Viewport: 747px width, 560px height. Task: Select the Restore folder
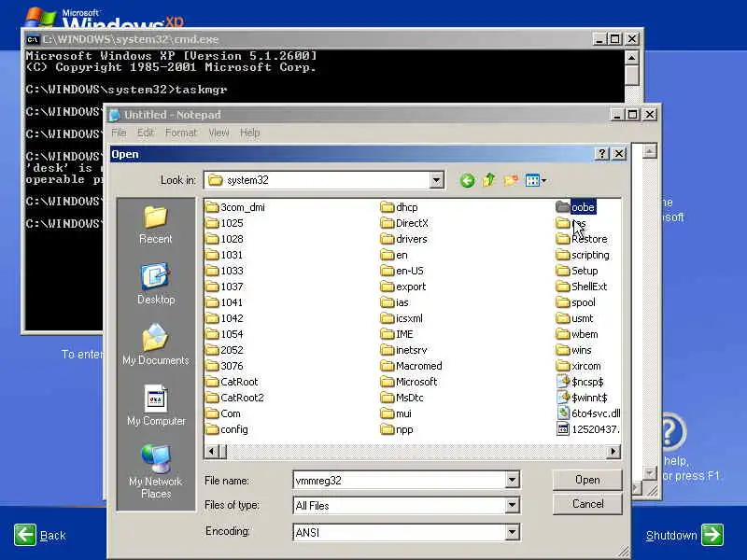[582, 239]
